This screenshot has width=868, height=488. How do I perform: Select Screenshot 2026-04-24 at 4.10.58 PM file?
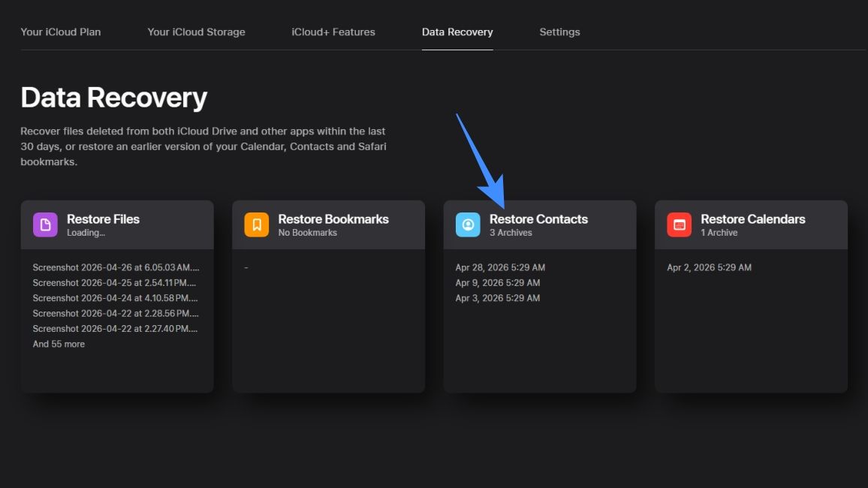[115, 297]
